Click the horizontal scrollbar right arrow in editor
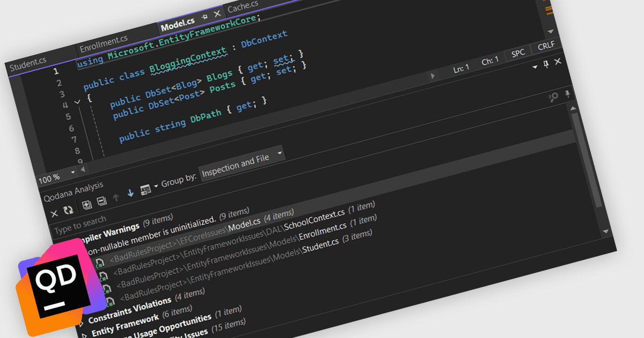644x338 pixels. pyautogui.click(x=433, y=77)
